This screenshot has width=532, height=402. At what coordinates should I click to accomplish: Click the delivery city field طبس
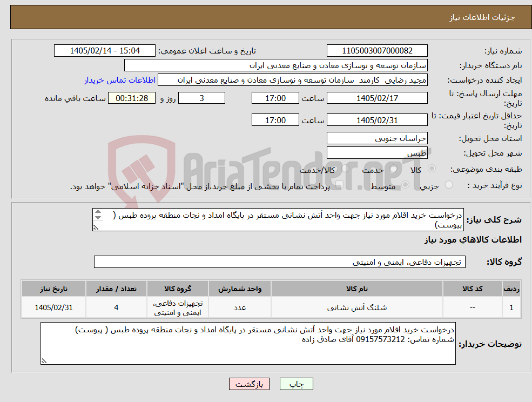pyautogui.click(x=377, y=153)
